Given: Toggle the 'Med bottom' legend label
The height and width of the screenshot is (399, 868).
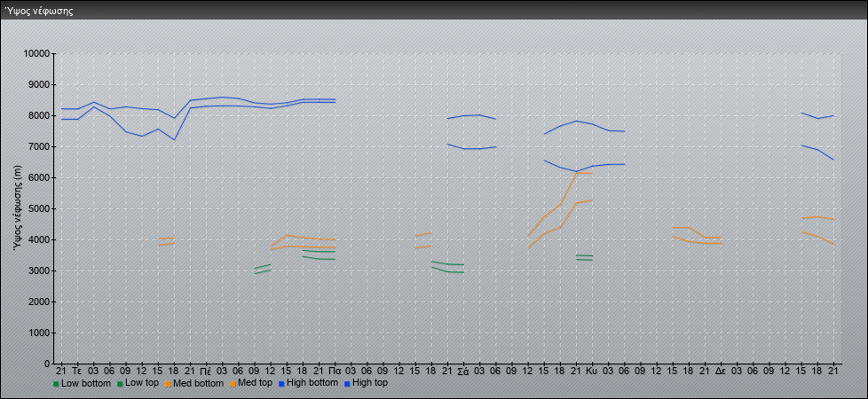Looking at the screenshot, I should 198,383.
